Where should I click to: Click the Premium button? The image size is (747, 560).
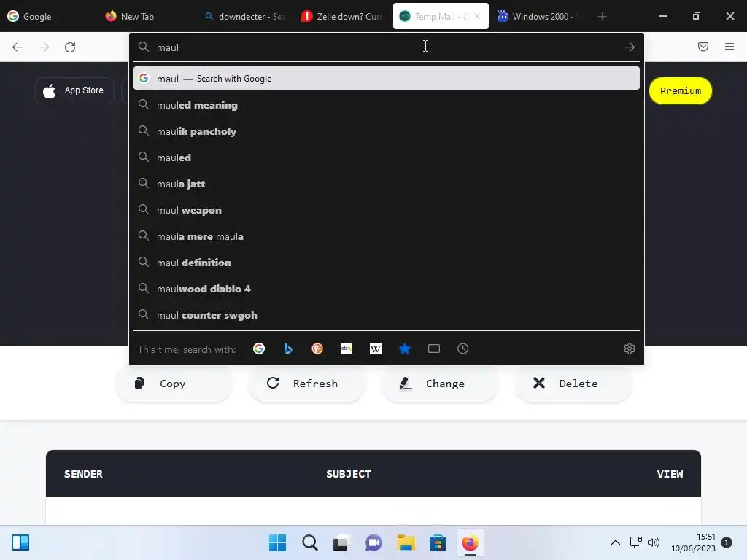click(x=681, y=90)
